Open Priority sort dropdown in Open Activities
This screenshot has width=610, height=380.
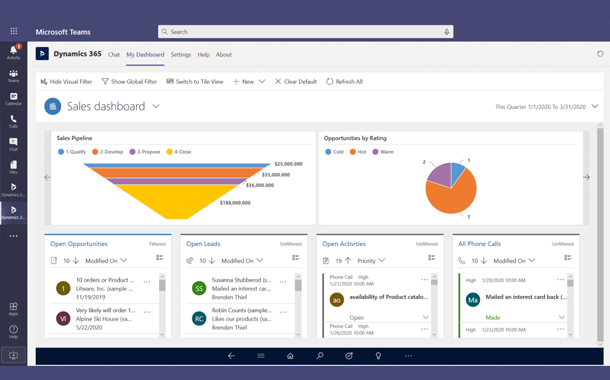coord(371,261)
